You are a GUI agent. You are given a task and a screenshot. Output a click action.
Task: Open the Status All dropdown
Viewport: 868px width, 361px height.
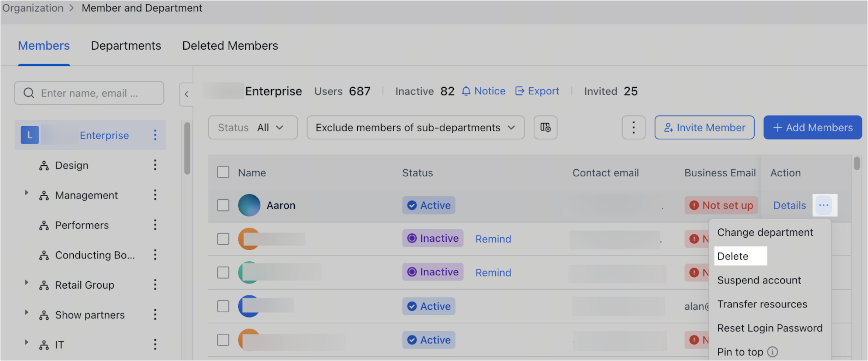click(x=253, y=128)
